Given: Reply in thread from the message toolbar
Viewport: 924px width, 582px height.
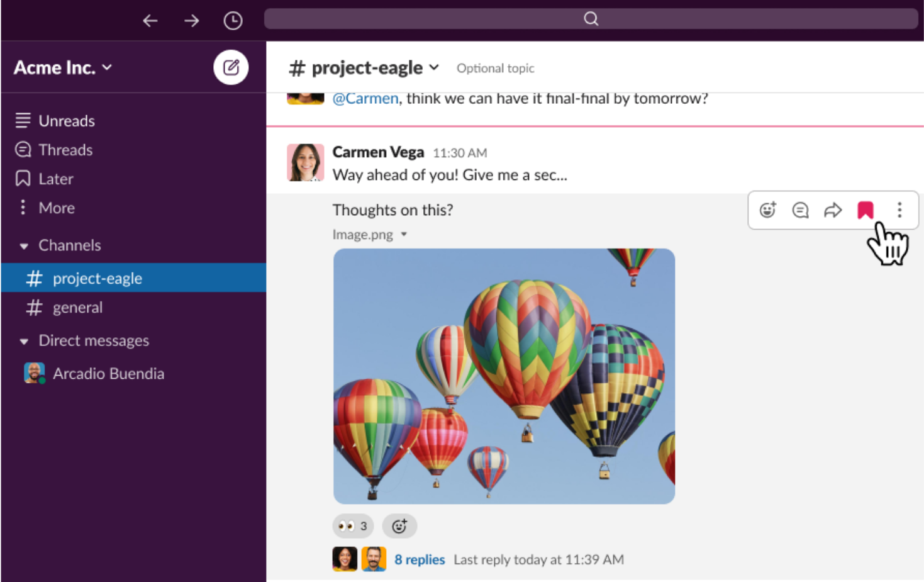Looking at the screenshot, I should 800,210.
